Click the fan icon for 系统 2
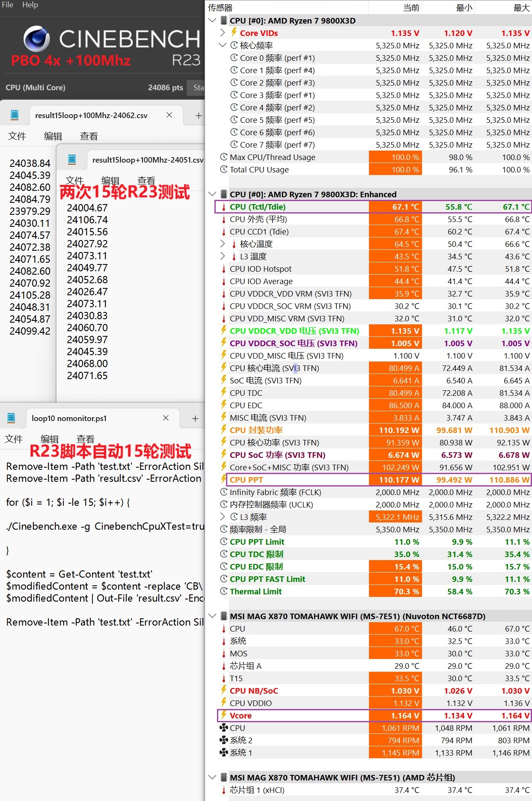Viewport: 532px width, 801px height. coord(223,740)
